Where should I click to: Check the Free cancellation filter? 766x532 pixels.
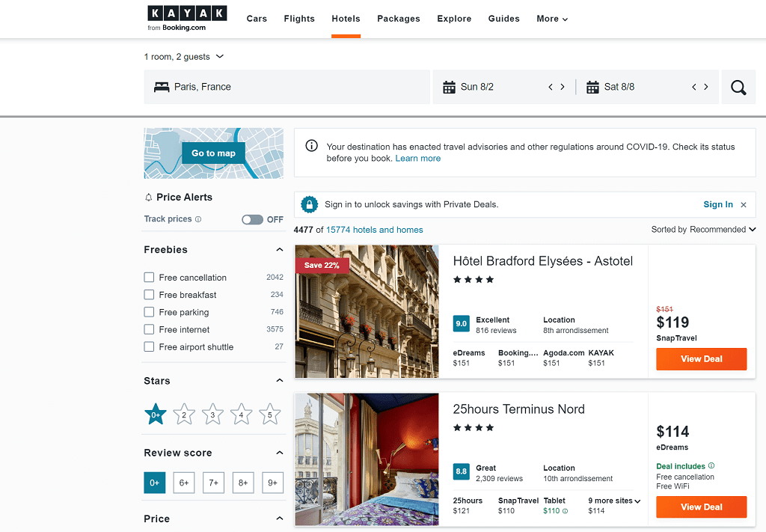pos(149,278)
